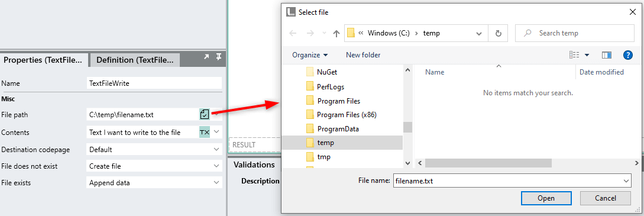
Task: Click the pop-out arrow icon in Properties header
Action: 206,57
